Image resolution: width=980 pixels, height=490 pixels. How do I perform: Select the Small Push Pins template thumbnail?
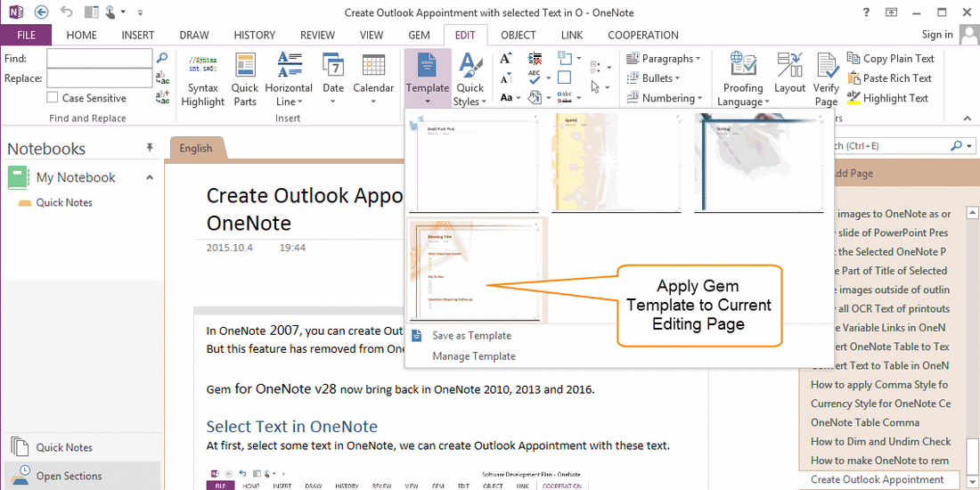click(x=473, y=163)
